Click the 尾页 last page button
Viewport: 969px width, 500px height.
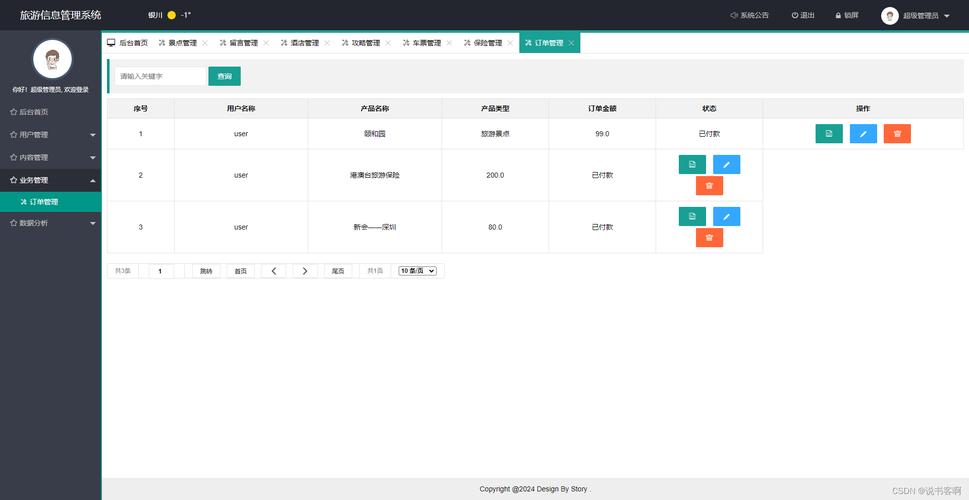[338, 271]
